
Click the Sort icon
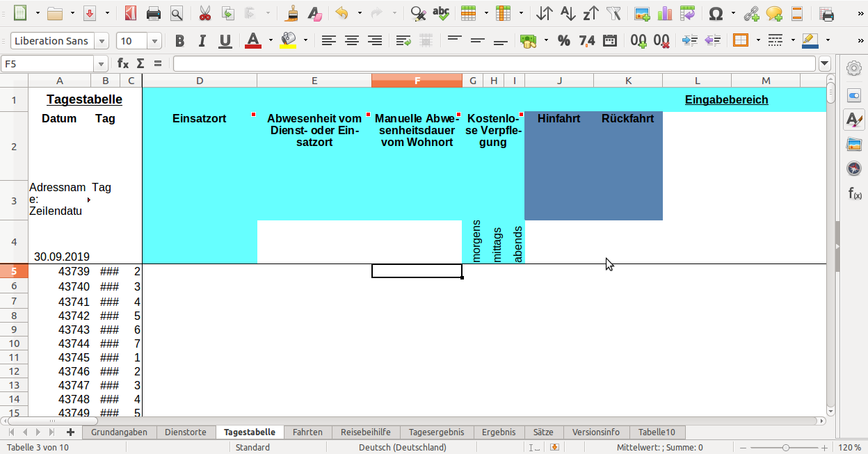pyautogui.click(x=545, y=13)
